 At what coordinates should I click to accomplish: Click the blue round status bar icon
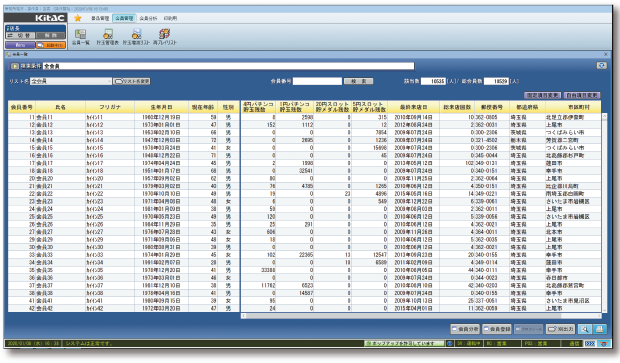[x=450, y=344]
